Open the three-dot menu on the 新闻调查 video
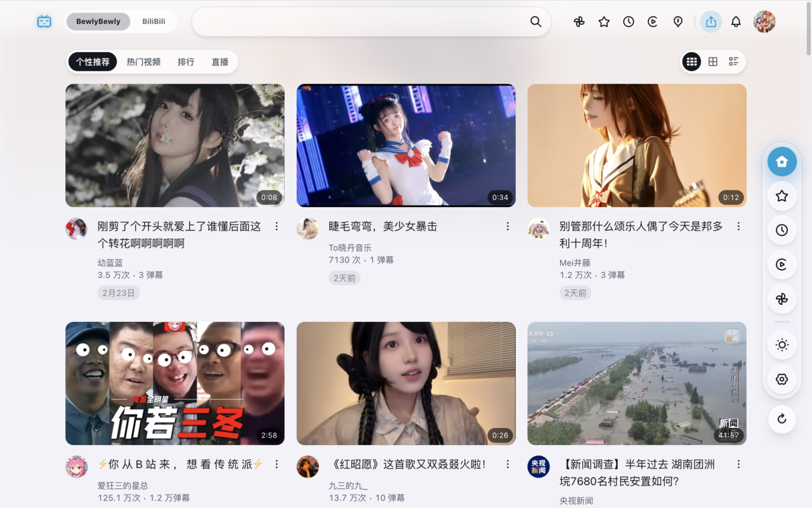The image size is (812, 508). pos(738,464)
